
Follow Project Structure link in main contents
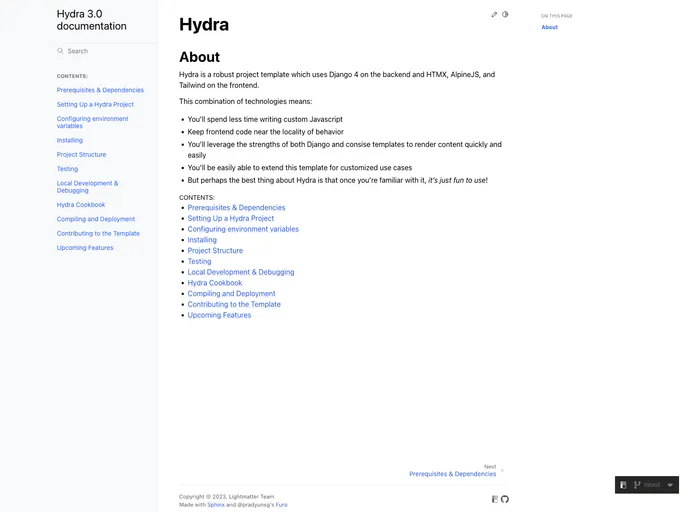[215, 251]
